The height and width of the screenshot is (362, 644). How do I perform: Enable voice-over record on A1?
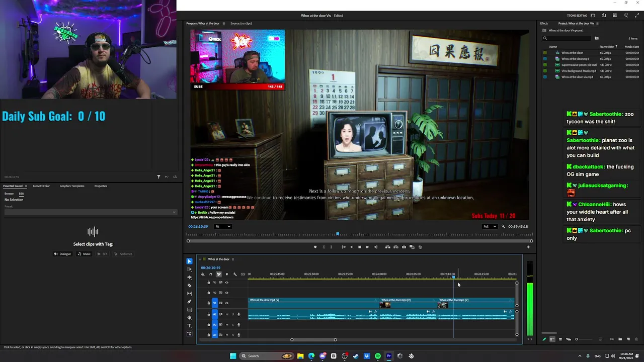(x=238, y=314)
